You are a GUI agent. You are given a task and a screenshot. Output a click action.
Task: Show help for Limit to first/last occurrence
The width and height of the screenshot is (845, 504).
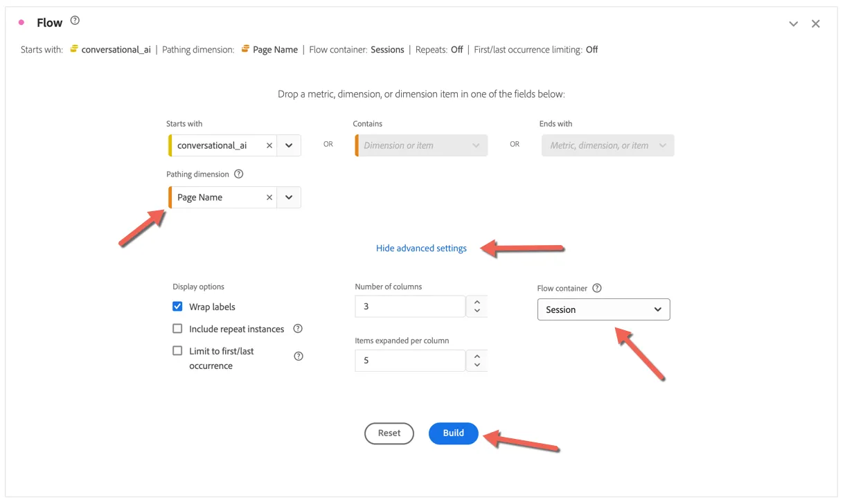click(299, 357)
